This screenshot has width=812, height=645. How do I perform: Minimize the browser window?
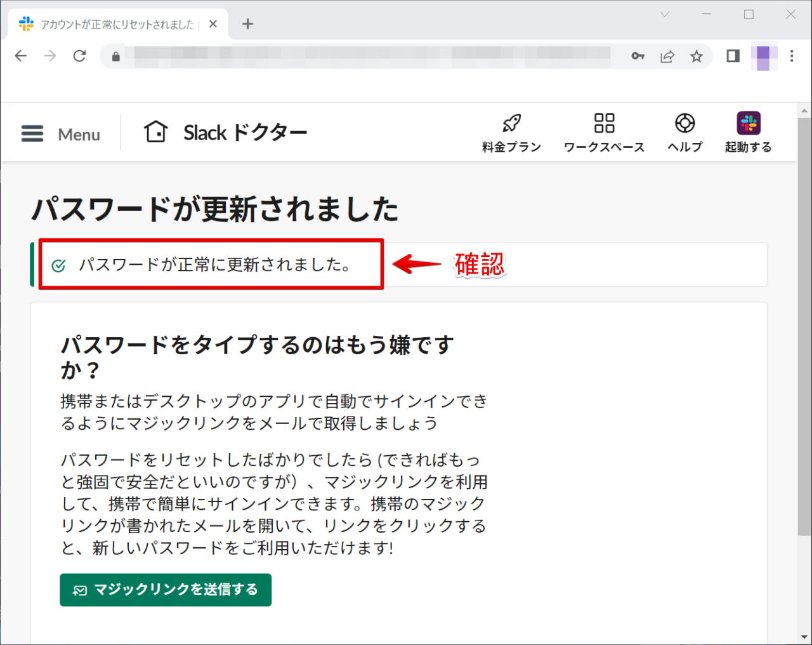(x=707, y=14)
